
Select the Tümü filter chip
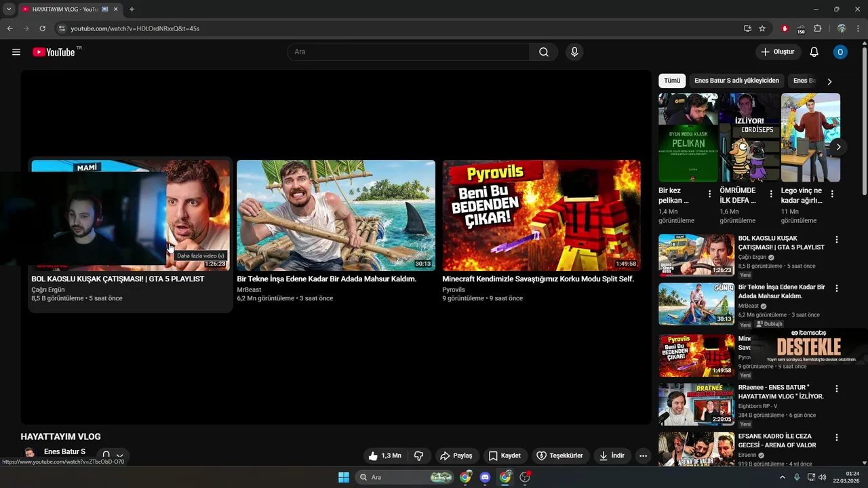672,81
